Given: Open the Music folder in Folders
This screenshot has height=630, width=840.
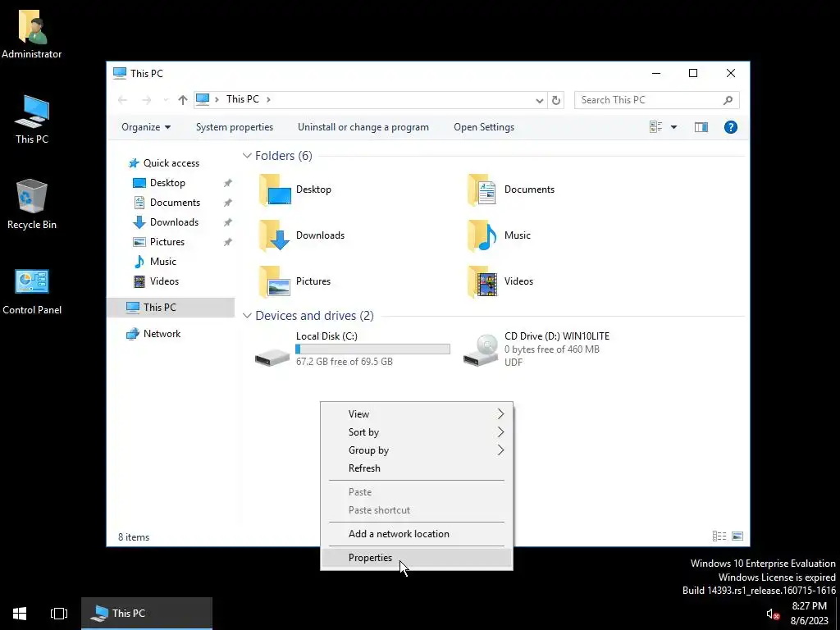Looking at the screenshot, I should (500, 235).
